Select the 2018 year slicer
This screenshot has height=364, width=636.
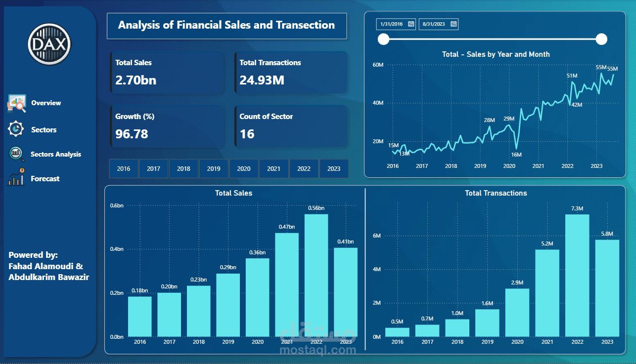tap(183, 168)
